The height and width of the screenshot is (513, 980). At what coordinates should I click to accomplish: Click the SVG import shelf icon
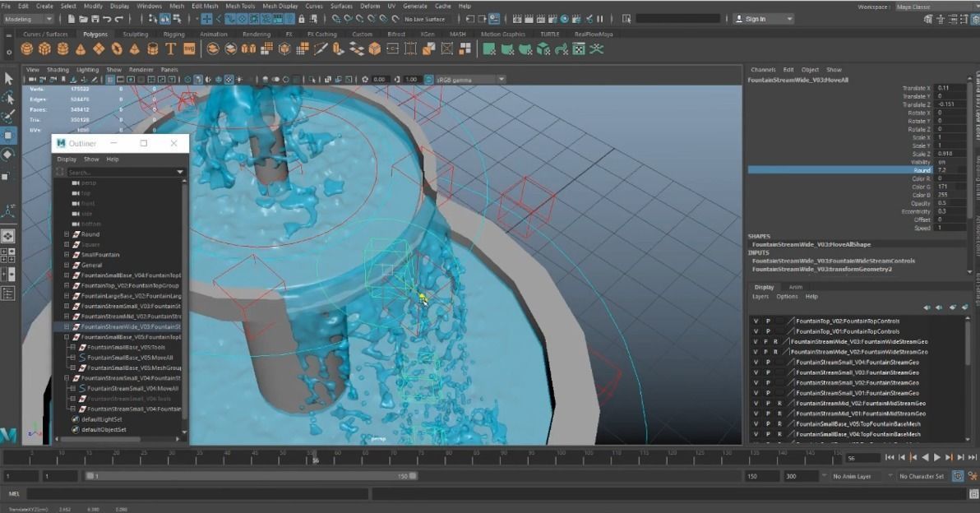pos(189,49)
